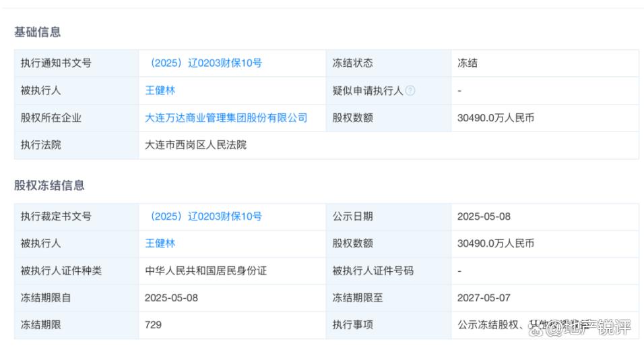Open case link (2025)辽0203财保10号 in 基础信息
644x350 pixels.
pyautogui.click(x=206, y=63)
